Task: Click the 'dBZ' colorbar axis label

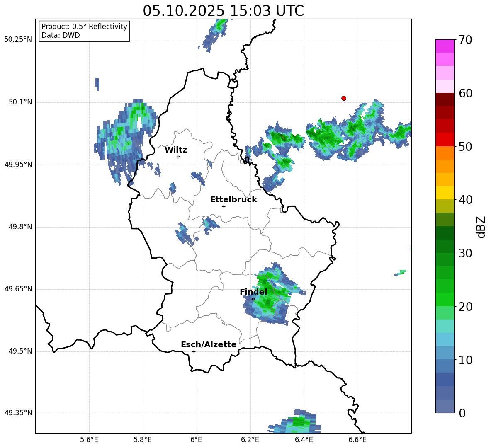Action: click(x=481, y=227)
